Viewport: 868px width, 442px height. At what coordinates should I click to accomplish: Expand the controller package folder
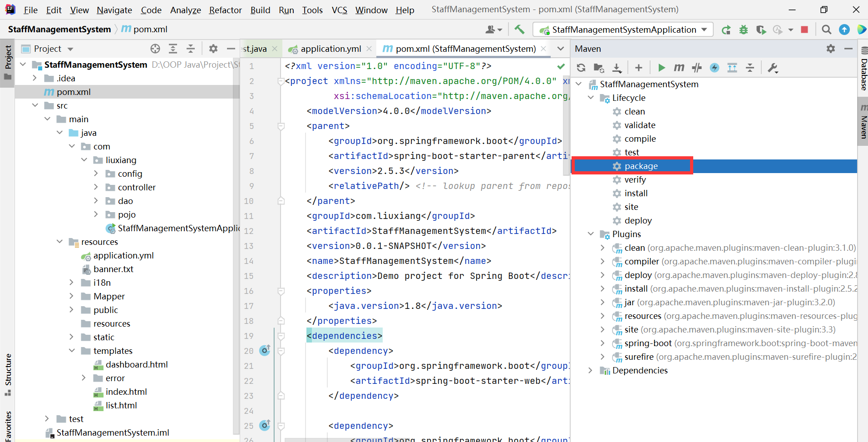[96, 187]
